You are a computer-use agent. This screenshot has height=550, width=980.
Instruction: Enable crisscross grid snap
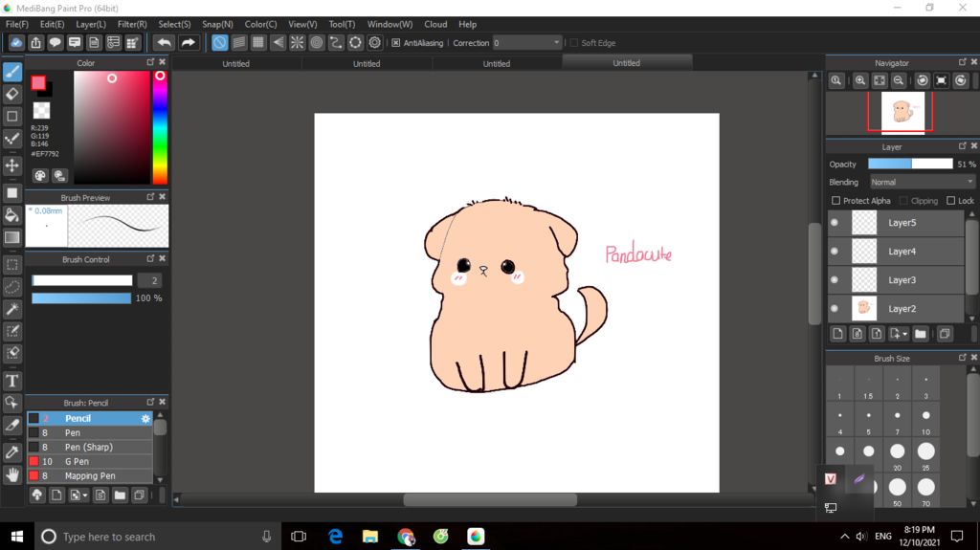[x=258, y=42]
